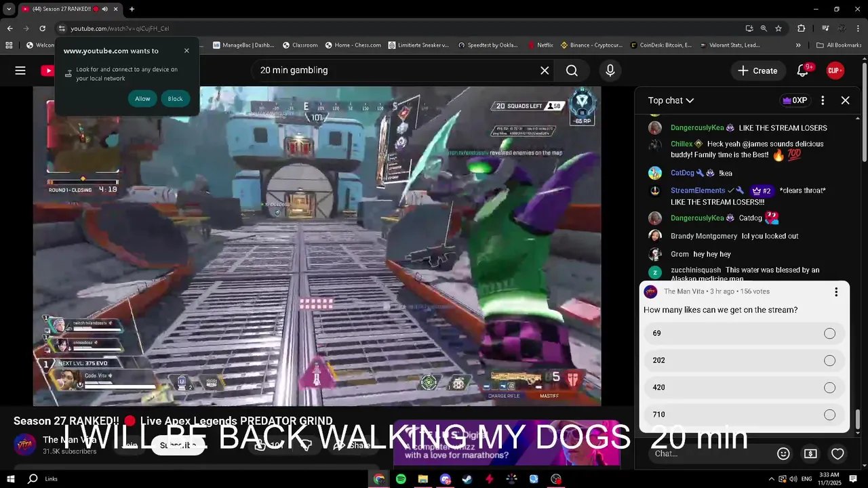Image resolution: width=868 pixels, height=488 pixels.
Task: Click the 0XP channel points badge
Action: [x=795, y=100]
